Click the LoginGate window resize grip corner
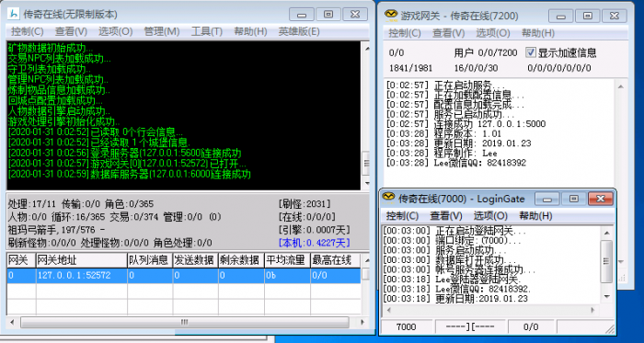 (x=609, y=328)
